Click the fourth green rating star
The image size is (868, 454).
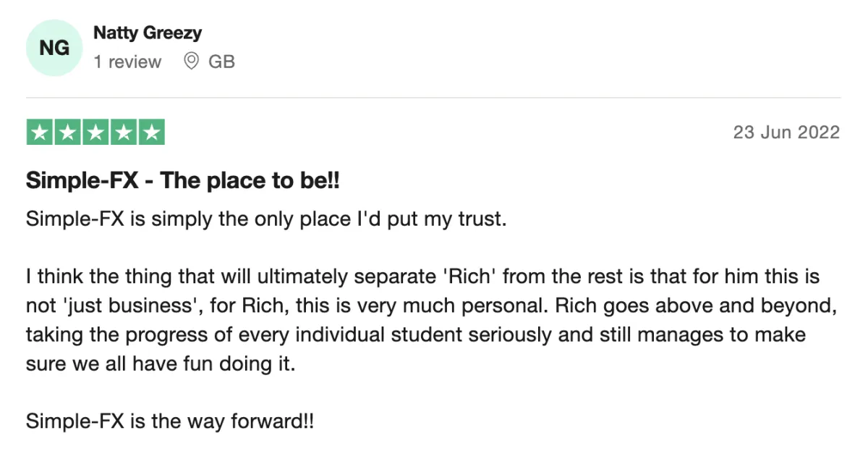tap(124, 133)
